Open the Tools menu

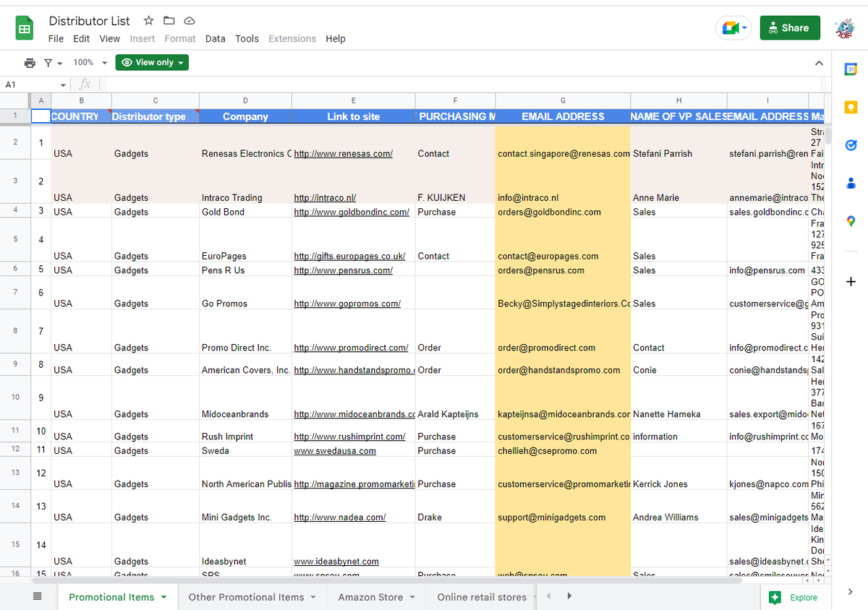tap(247, 39)
